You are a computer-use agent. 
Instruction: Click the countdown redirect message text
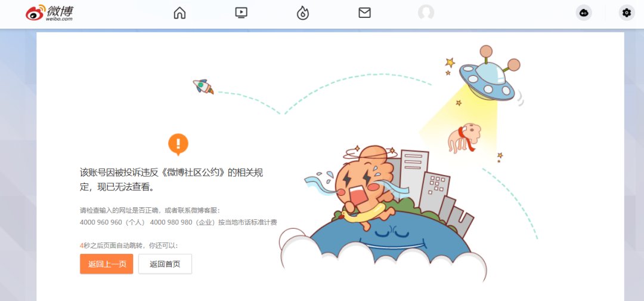[129, 246]
